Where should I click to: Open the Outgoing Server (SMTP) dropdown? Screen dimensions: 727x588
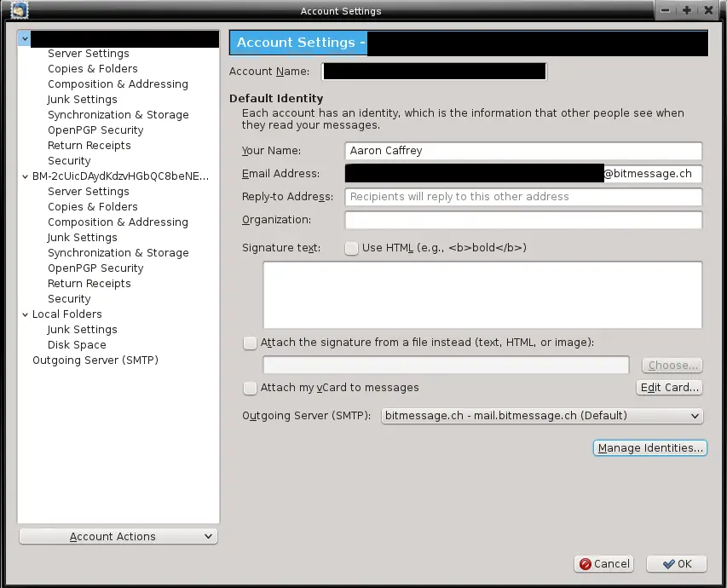542,416
